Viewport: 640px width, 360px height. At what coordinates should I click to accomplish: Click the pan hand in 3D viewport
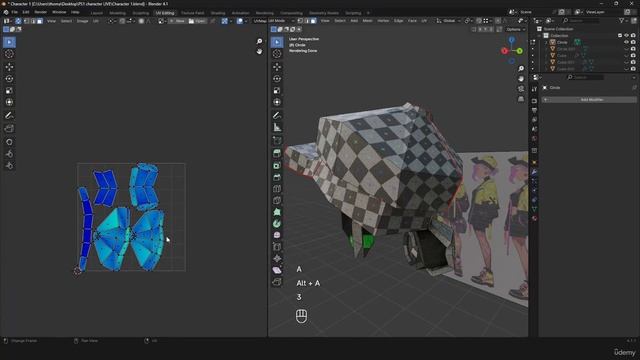521,79
